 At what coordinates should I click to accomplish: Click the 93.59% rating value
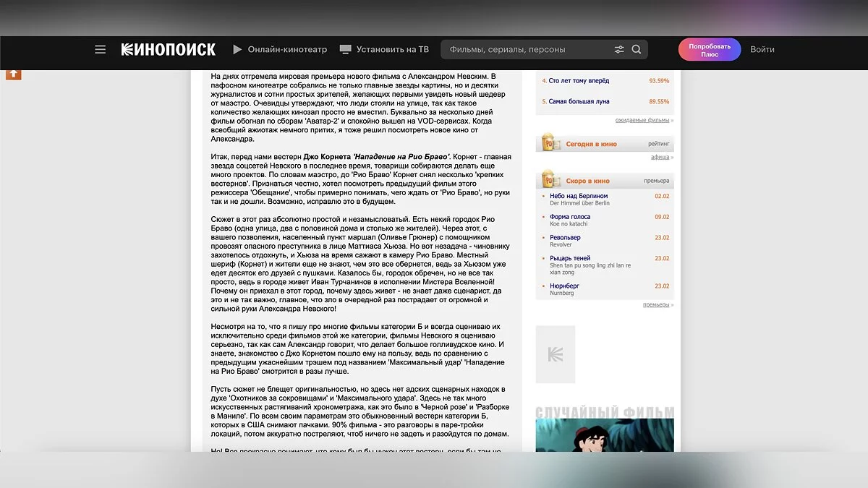click(x=659, y=81)
